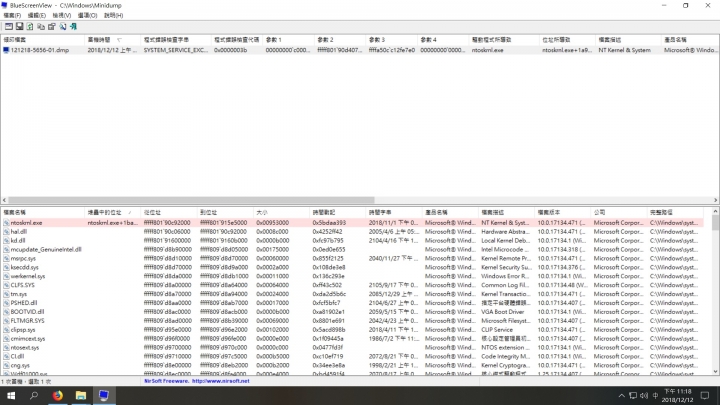
Task: Select the clipsp.sys row
Action: click(x=352, y=330)
